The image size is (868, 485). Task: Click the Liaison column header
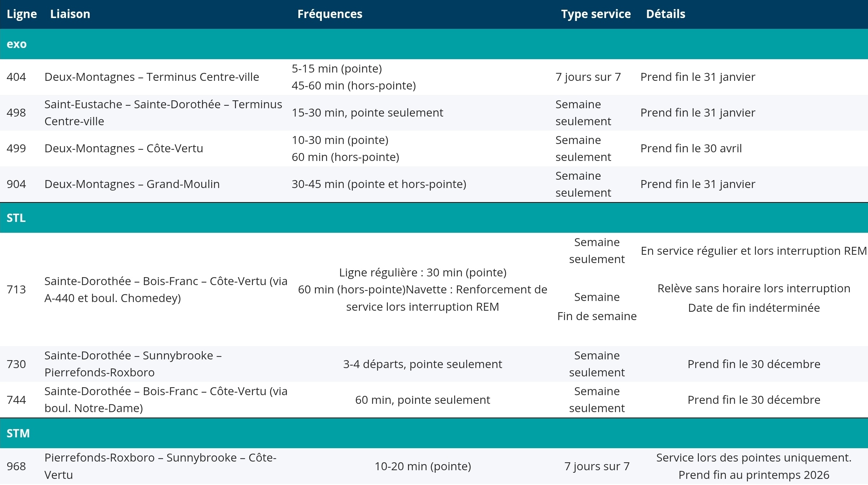(70, 14)
